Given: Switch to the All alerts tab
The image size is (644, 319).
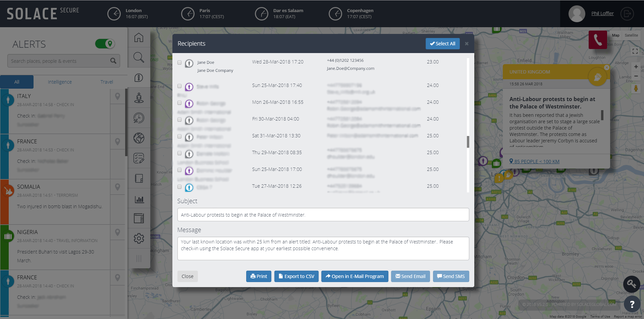Looking at the screenshot, I should point(17,82).
